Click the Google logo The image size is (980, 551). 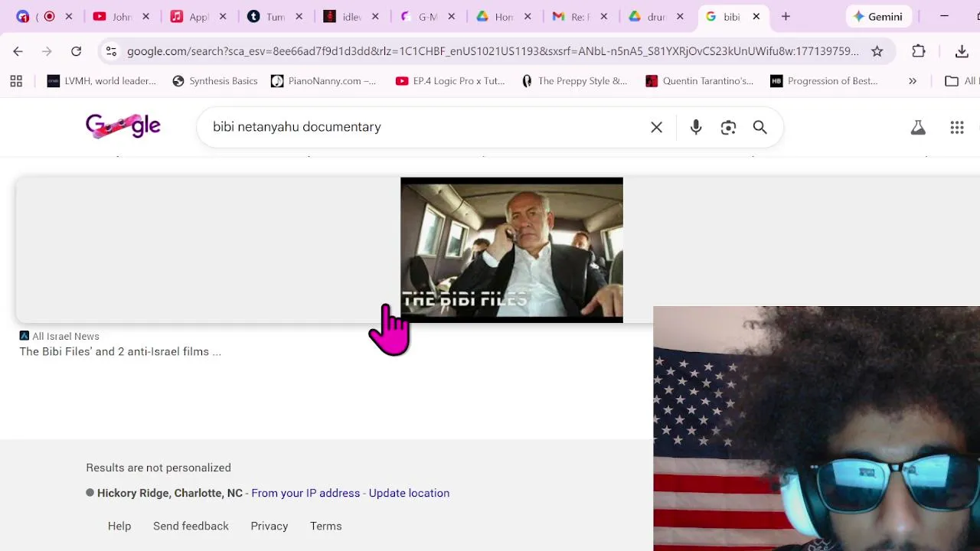coord(123,126)
